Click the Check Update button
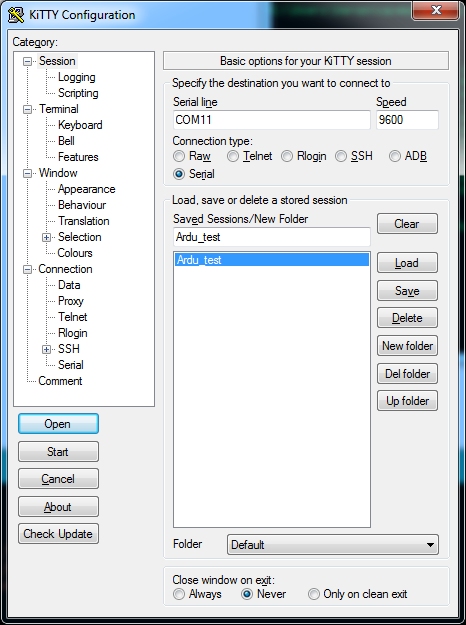This screenshot has width=466, height=625. (x=58, y=534)
